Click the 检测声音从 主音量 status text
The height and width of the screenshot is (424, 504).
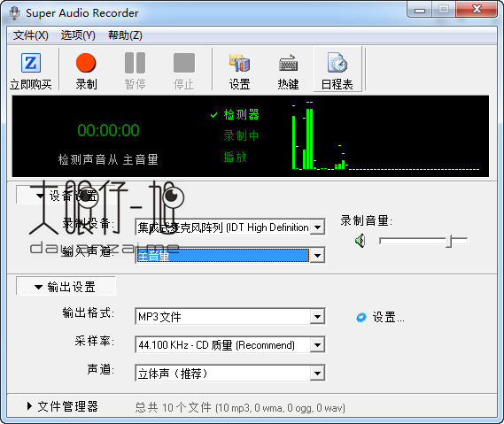tap(108, 159)
